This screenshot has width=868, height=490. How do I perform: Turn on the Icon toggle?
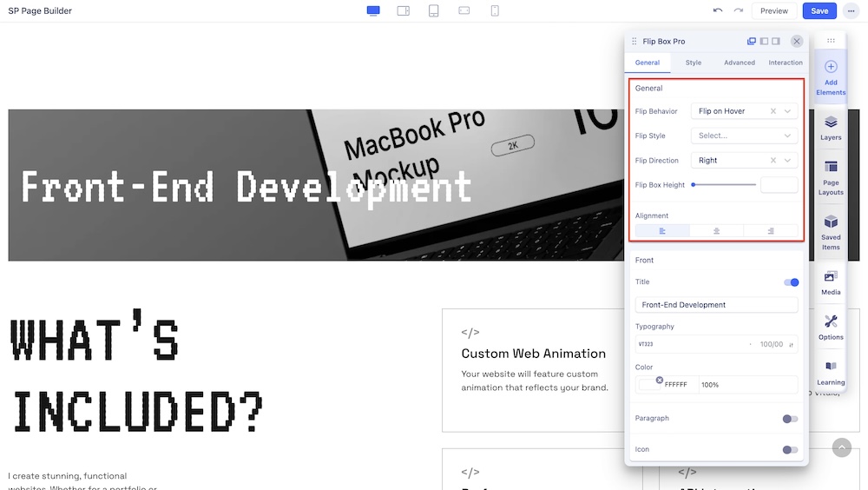coord(790,450)
